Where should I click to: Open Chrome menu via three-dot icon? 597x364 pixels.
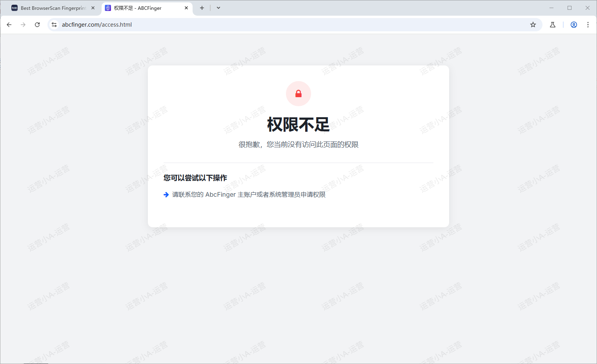[588, 24]
